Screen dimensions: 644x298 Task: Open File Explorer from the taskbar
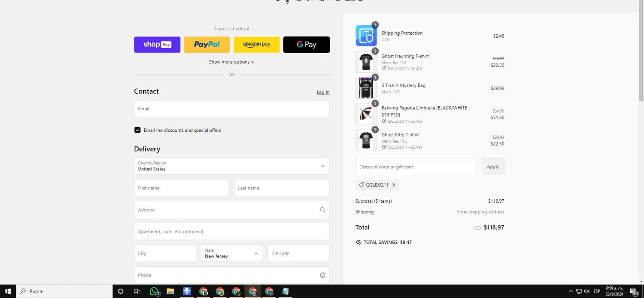pyautogui.click(x=170, y=292)
